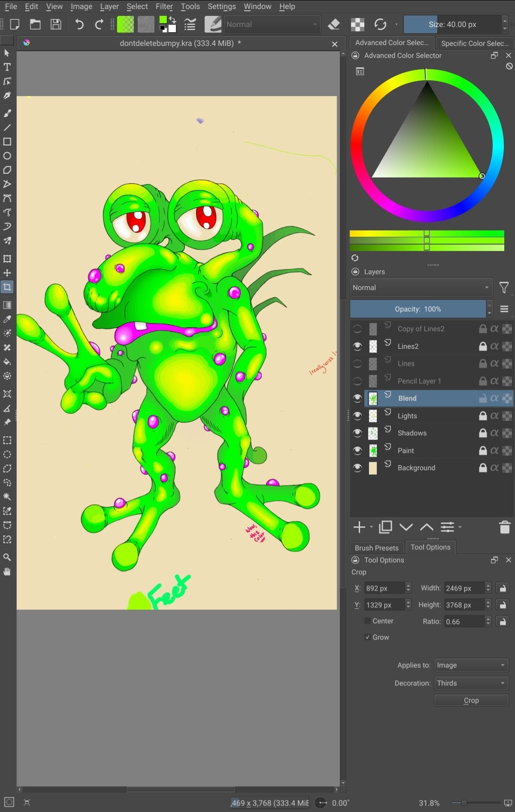Uncheck the Grow checkbox

(367, 637)
